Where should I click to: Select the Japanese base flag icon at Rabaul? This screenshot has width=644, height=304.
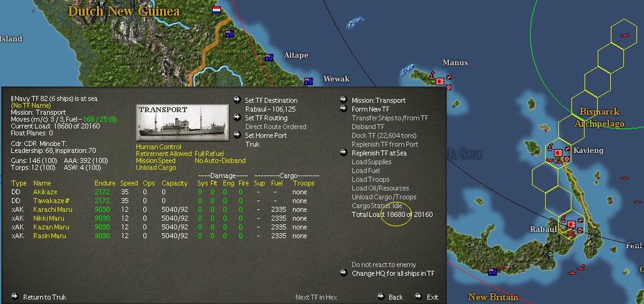point(571,224)
